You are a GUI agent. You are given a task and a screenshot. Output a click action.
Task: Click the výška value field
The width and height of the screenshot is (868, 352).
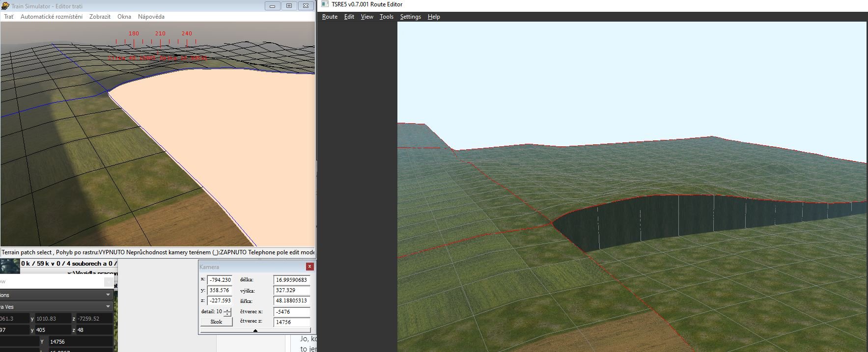coord(292,290)
